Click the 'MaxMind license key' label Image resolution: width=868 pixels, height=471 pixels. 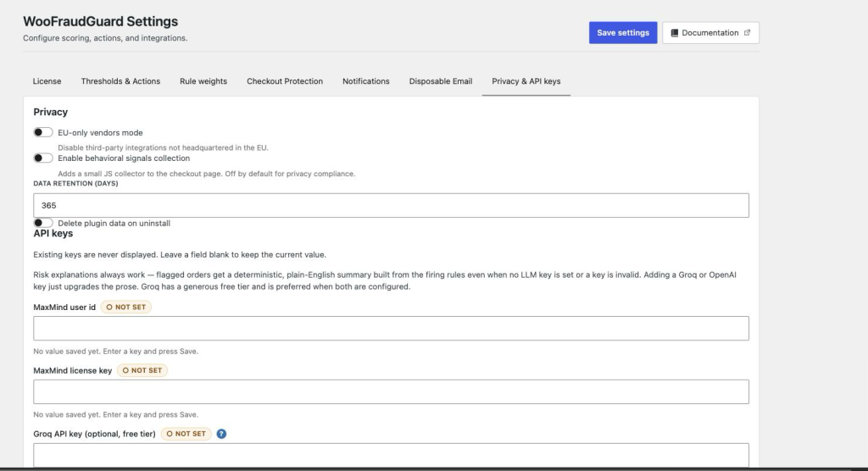pyautogui.click(x=73, y=371)
